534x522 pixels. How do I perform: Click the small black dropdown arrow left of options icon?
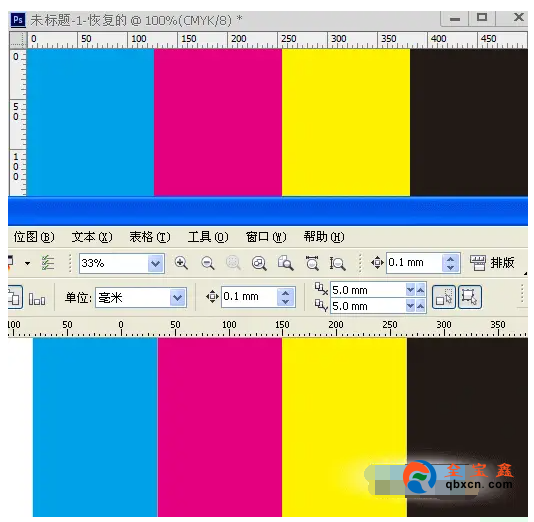28,263
